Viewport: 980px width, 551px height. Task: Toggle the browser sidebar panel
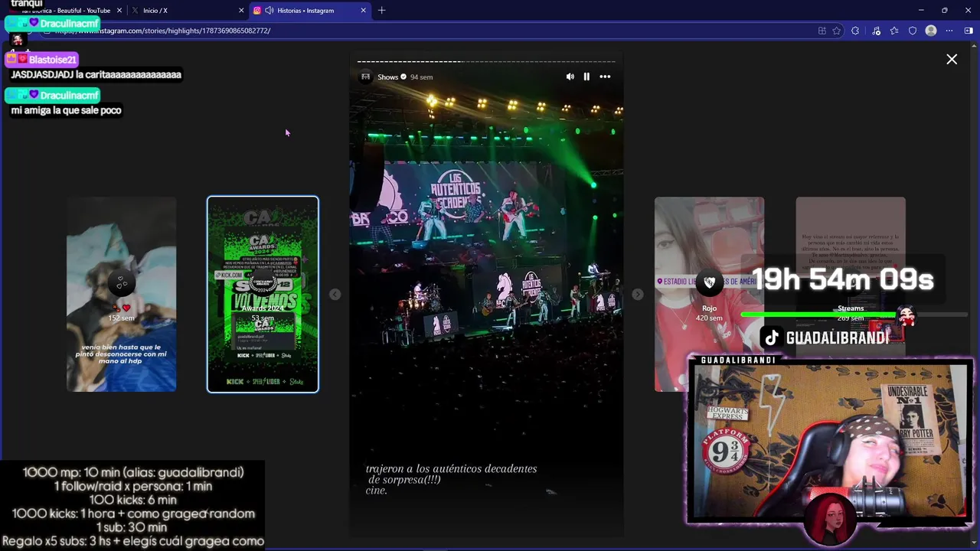[x=969, y=31]
